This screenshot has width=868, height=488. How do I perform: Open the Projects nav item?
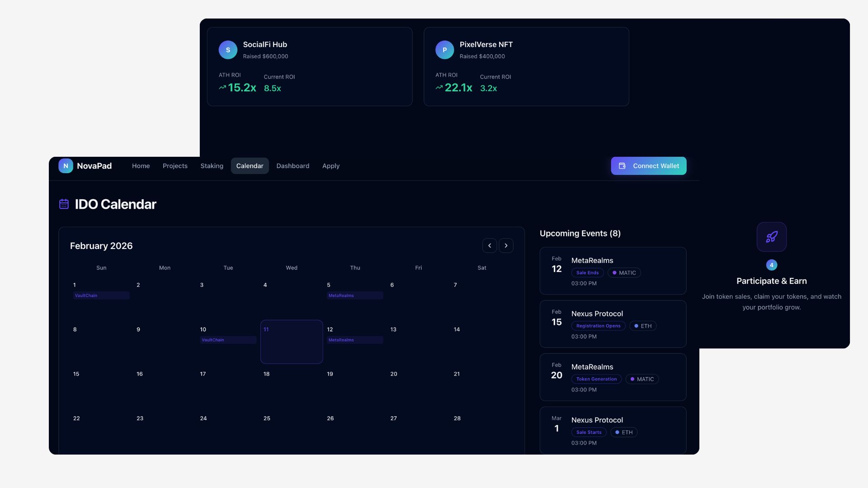pyautogui.click(x=175, y=166)
